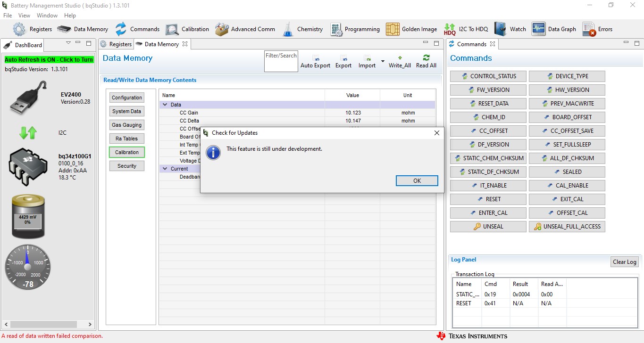The width and height of the screenshot is (644, 343).
Task: Open the I2C To HDQ tool
Action: coord(450,29)
